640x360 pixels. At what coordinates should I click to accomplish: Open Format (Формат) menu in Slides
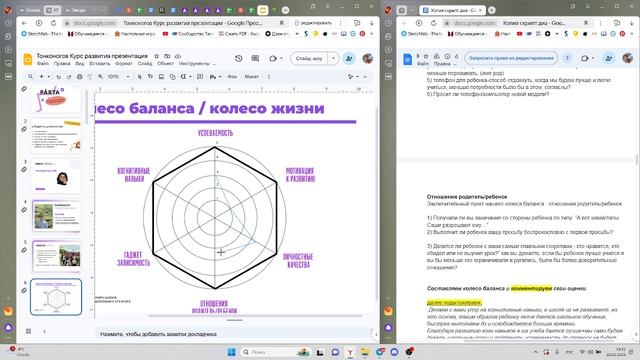[124, 64]
